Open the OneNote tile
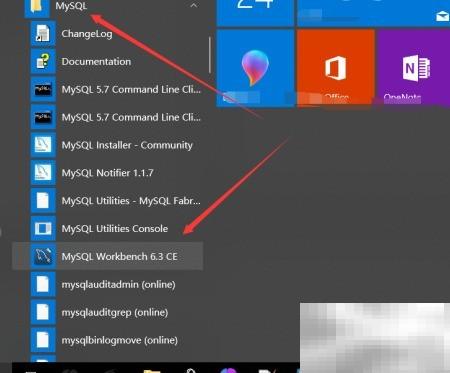Screen dimensions: 450x373 click(x=414, y=68)
